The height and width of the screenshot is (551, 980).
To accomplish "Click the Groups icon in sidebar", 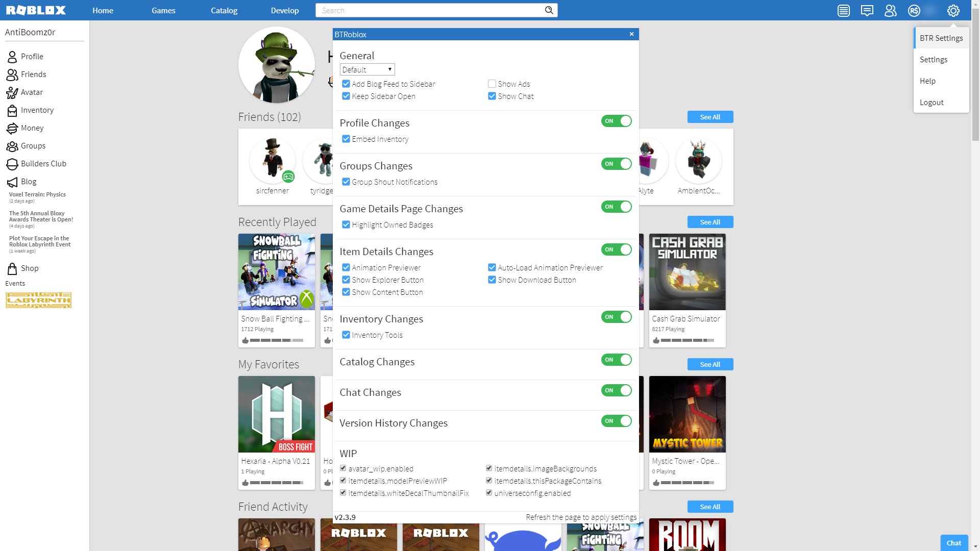I will (x=12, y=145).
